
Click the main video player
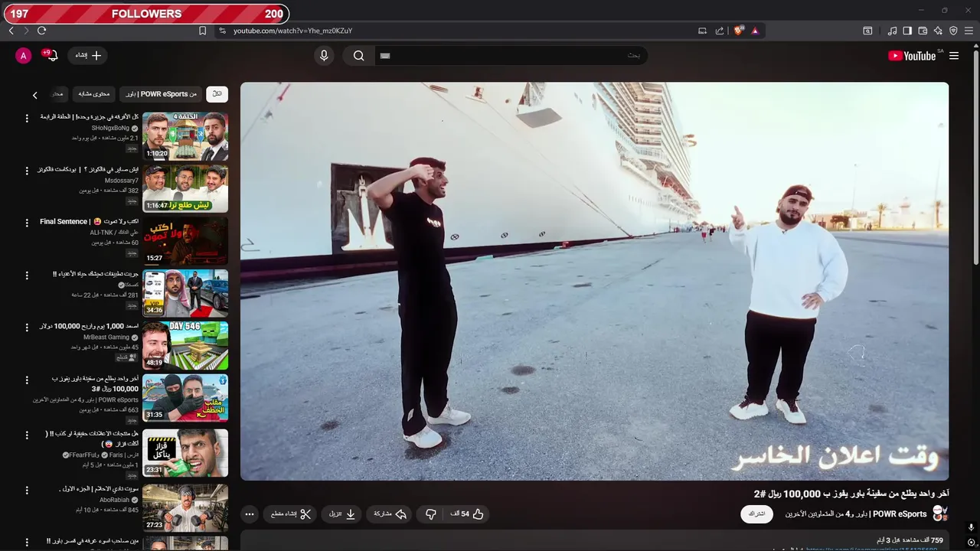tap(594, 282)
